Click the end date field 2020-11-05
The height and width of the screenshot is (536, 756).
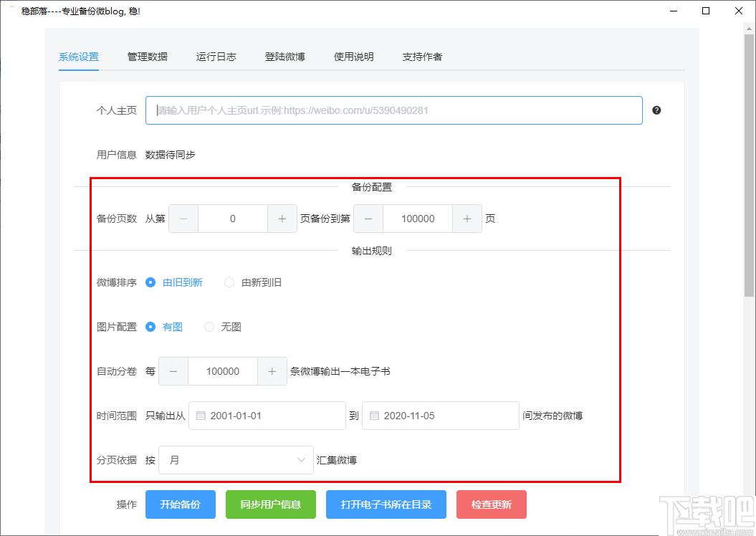tap(441, 416)
